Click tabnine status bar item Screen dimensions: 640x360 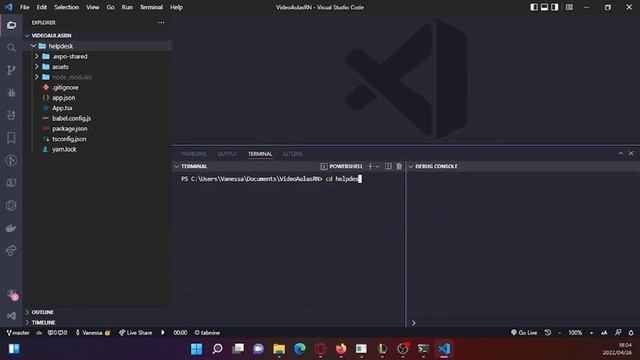point(207,333)
